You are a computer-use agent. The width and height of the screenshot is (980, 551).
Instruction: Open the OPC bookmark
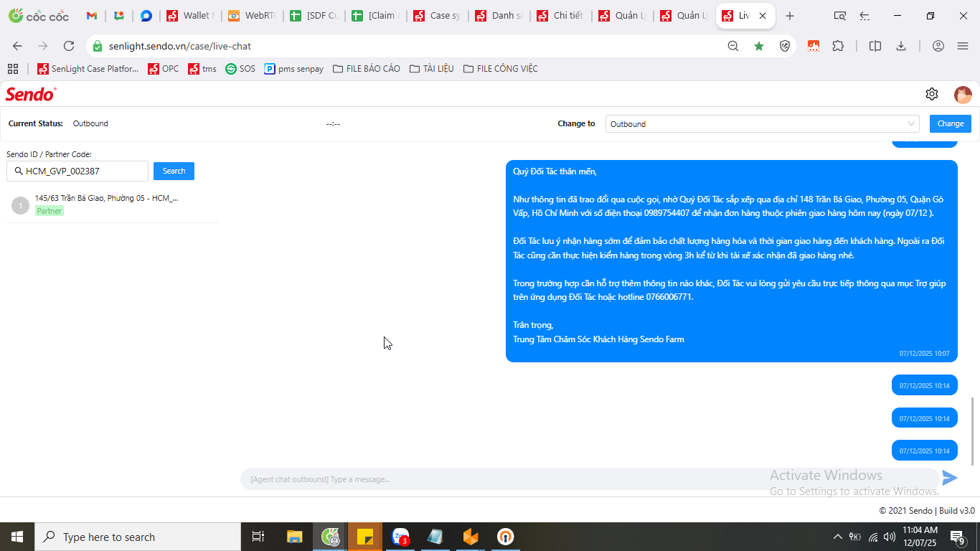164,69
